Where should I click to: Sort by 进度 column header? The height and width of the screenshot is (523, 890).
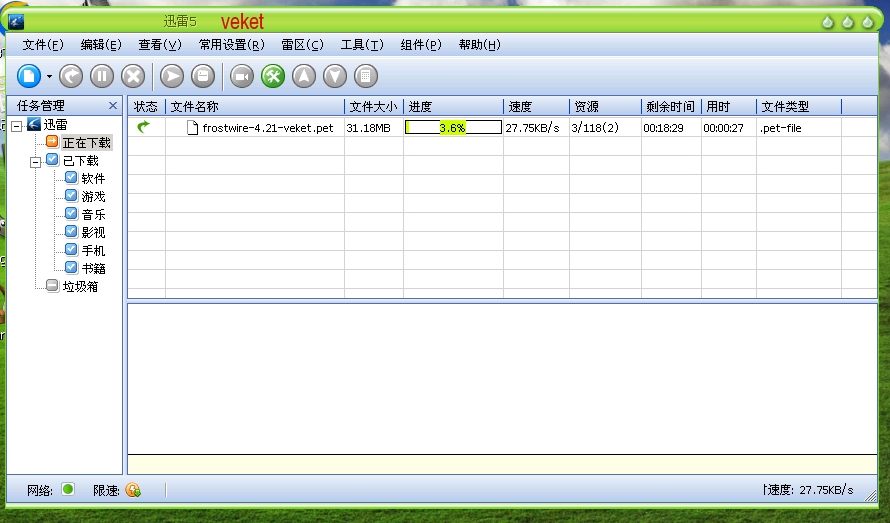[454, 106]
